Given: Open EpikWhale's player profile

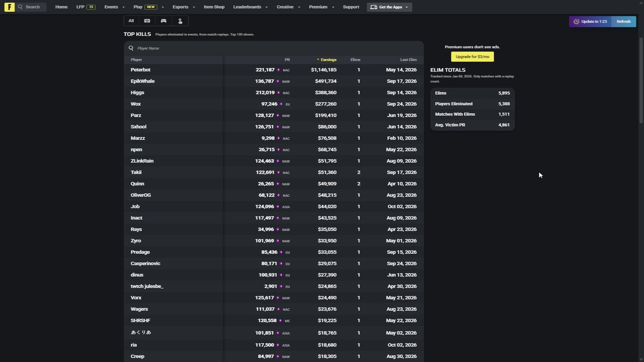Looking at the screenshot, I should (x=143, y=82).
